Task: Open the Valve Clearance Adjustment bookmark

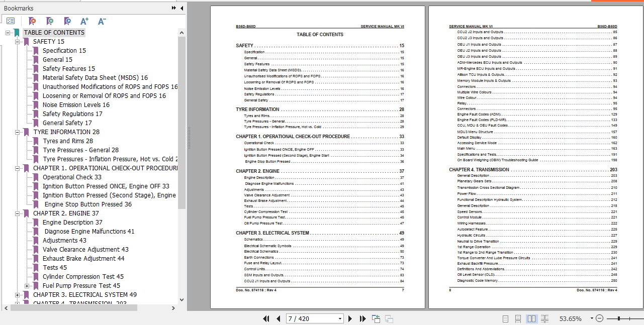Action: point(85,250)
